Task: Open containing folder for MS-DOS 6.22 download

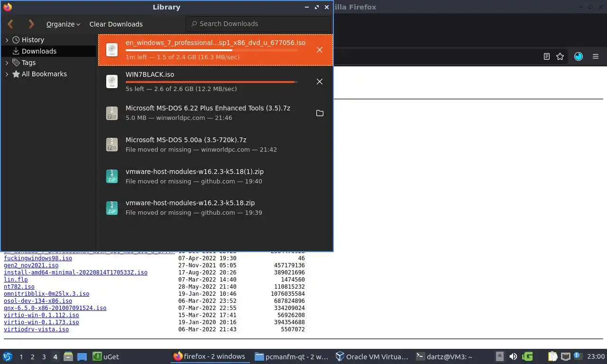Action: click(x=320, y=113)
